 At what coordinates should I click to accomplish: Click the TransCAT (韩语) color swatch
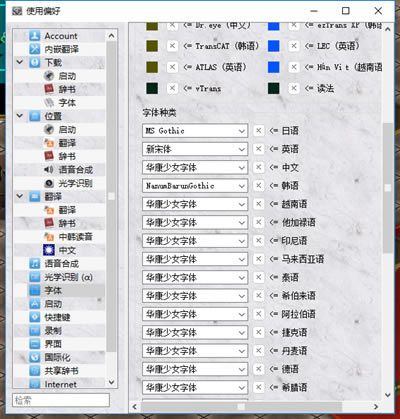pos(152,46)
